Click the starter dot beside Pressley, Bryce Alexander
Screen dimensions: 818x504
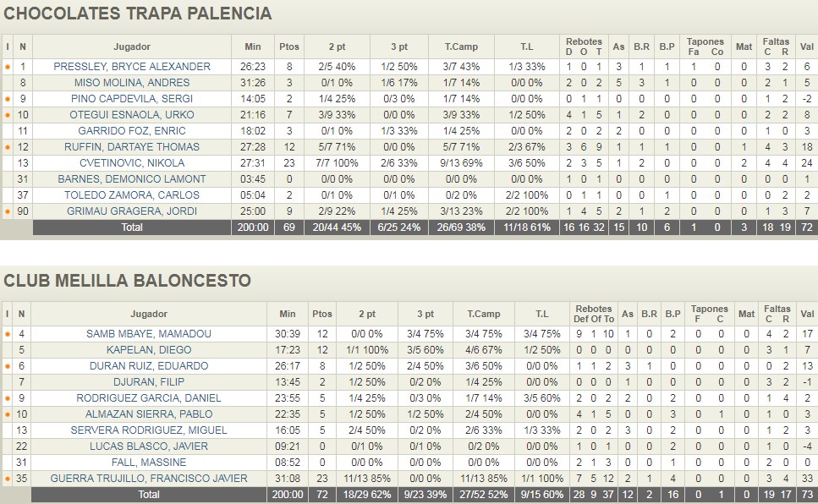[x=8, y=67]
